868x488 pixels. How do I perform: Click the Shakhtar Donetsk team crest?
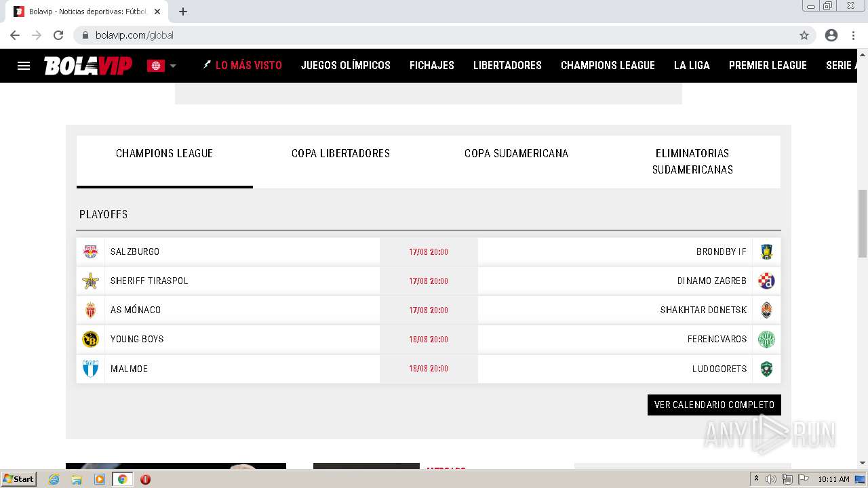(x=766, y=310)
